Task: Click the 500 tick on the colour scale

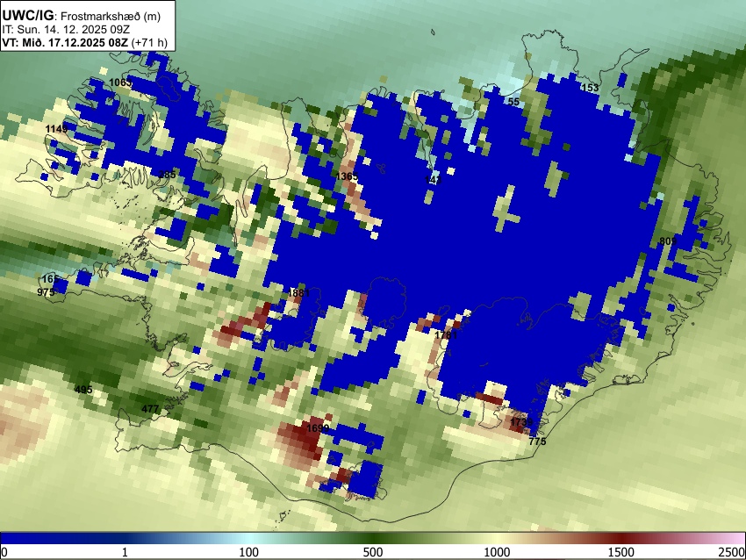Action: click(373, 552)
